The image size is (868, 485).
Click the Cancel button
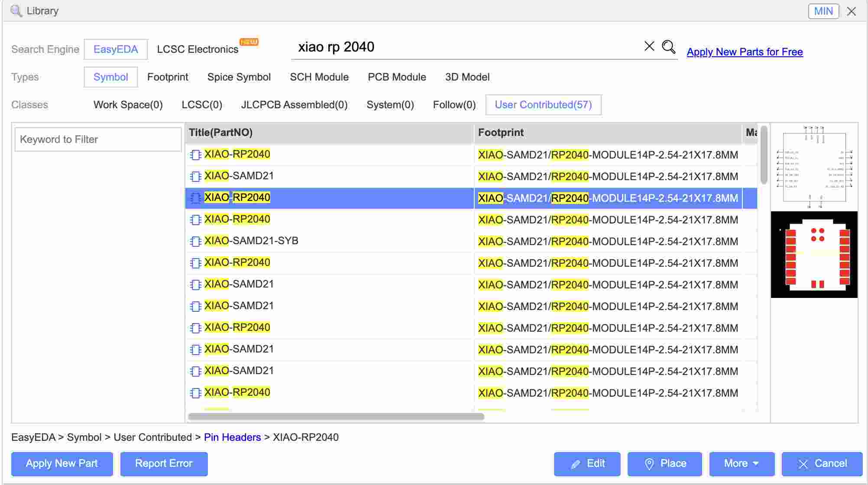point(822,464)
